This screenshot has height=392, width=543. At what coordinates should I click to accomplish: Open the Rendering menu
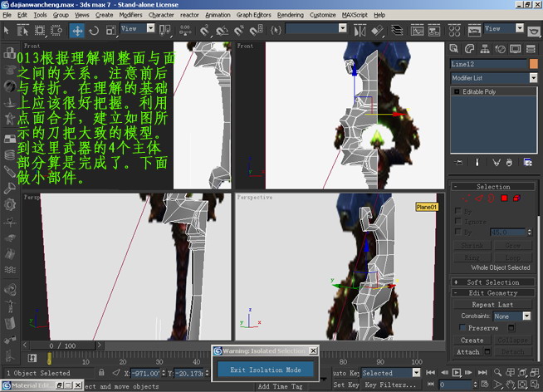coord(291,15)
